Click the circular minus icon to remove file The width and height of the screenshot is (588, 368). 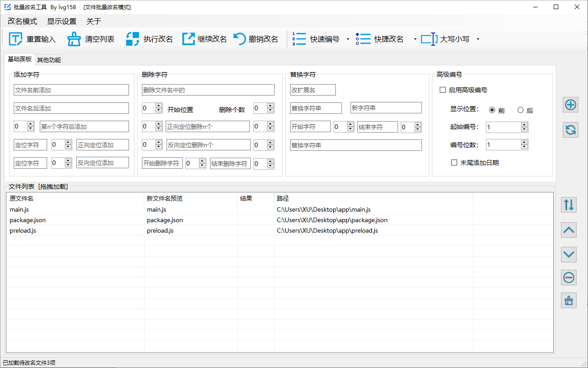point(569,277)
